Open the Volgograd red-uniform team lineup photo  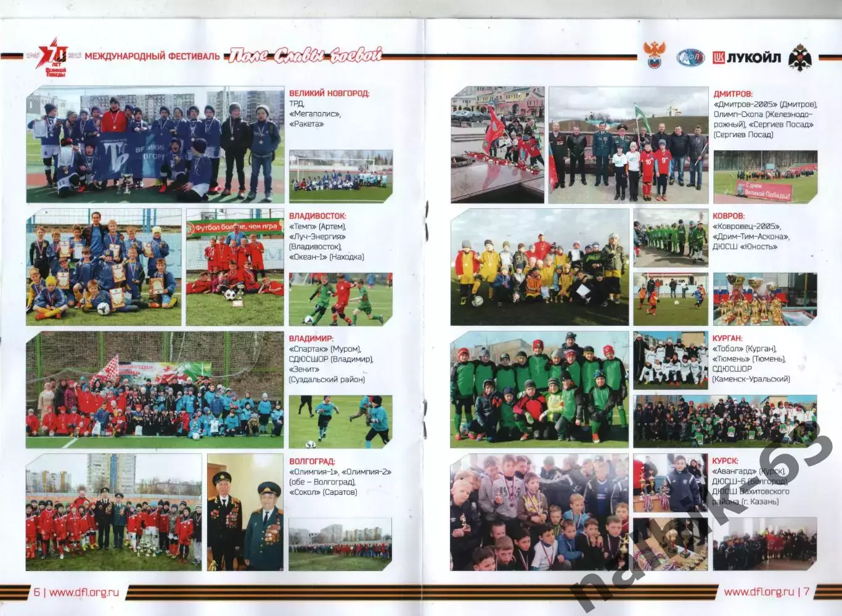[113, 513]
